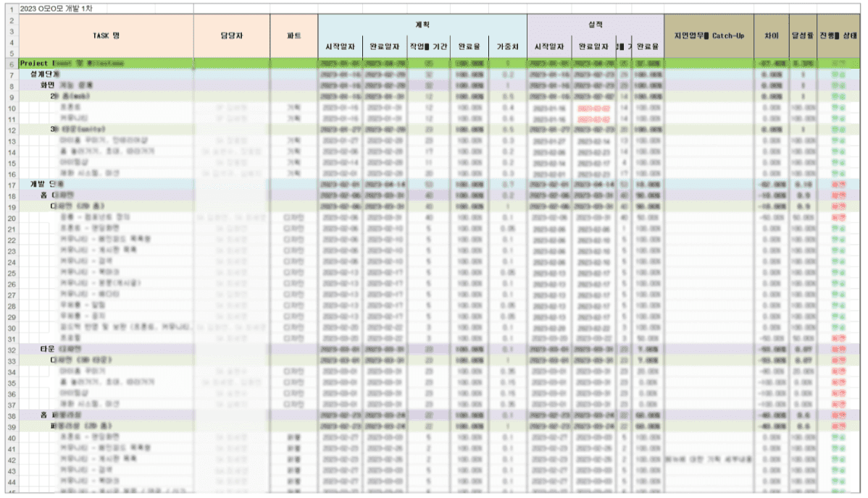
Task: Select the green 'Project' summary row task cell
Action: [x=107, y=64]
